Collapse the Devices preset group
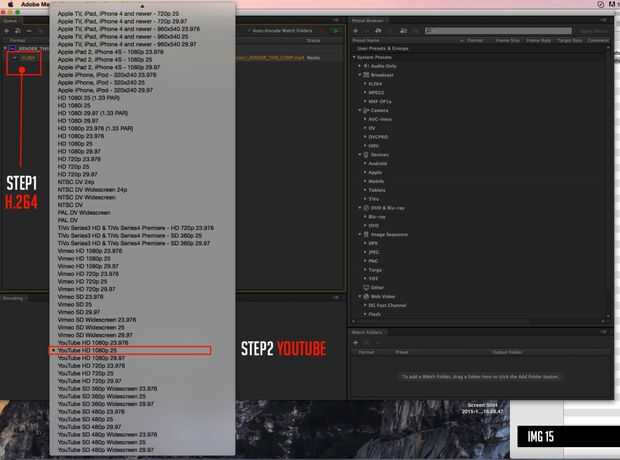Viewport: 620px width, 460px height. coord(360,155)
